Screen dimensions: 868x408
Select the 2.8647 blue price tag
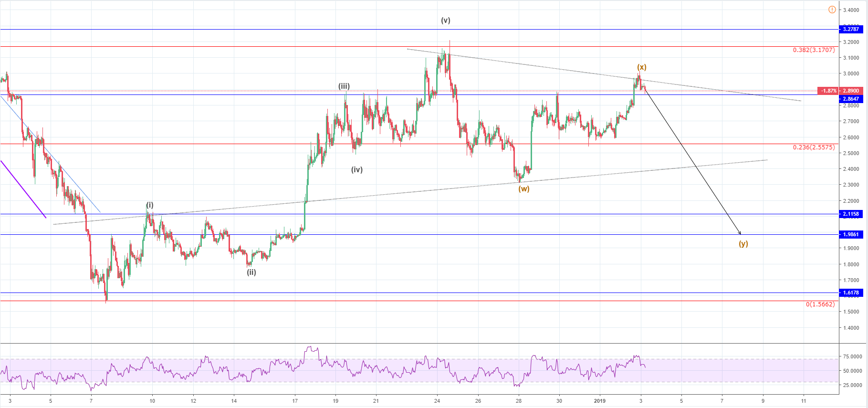[x=850, y=99]
